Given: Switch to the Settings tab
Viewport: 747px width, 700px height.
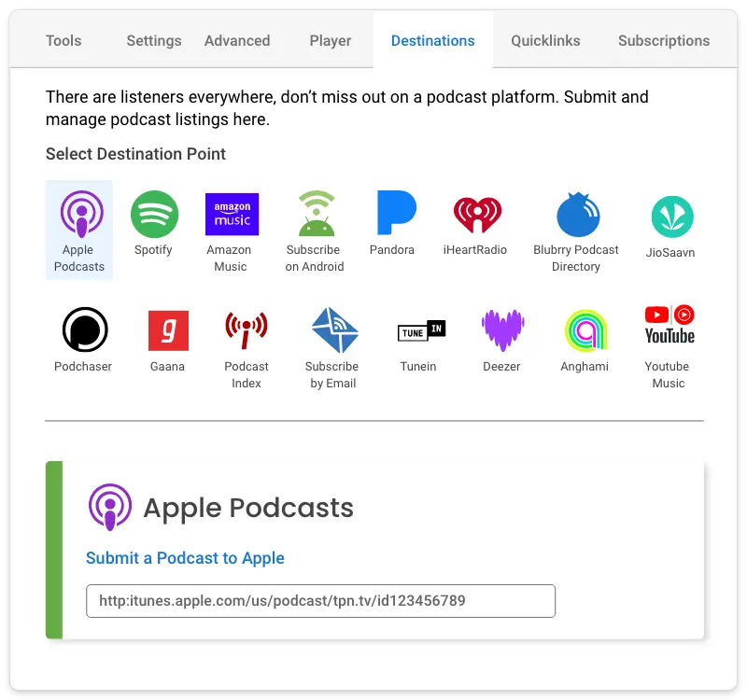Looking at the screenshot, I should pos(154,41).
